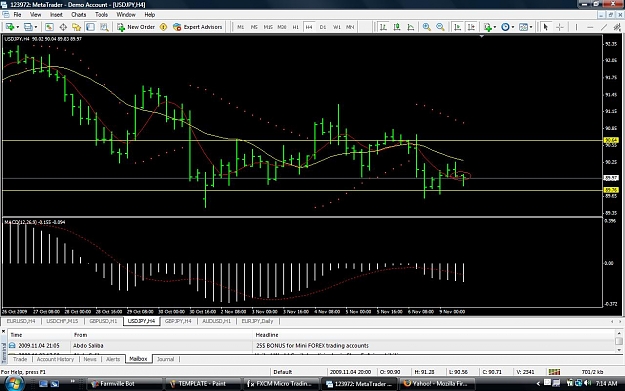The width and height of the screenshot is (625, 391).
Task: Open the New Chart dropdown arrow
Action: 18,27
